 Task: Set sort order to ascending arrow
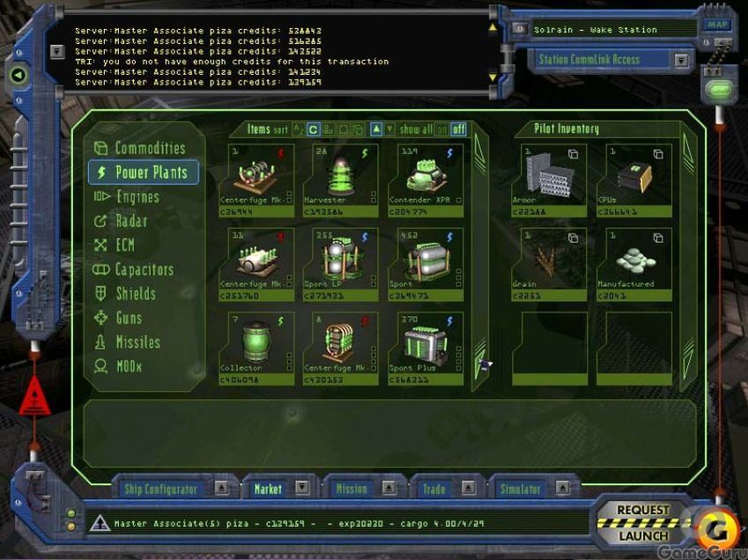coord(376,129)
